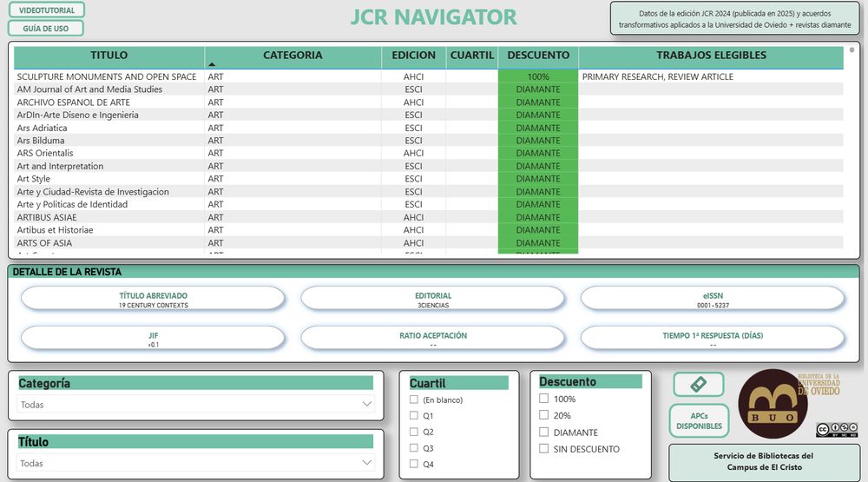The image size is (868, 482).
Task: Click the Creative Commons license badge
Action: coord(837,429)
